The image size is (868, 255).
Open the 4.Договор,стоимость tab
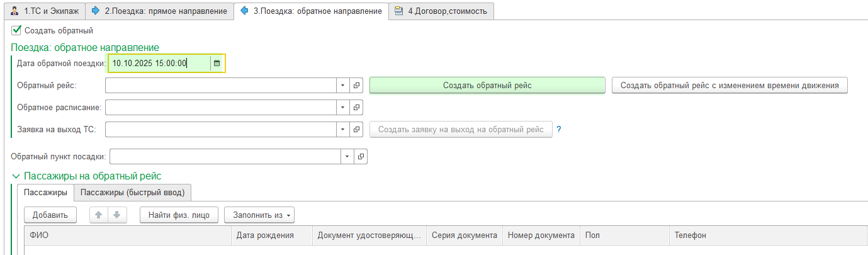pyautogui.click(x=441, y=11)
